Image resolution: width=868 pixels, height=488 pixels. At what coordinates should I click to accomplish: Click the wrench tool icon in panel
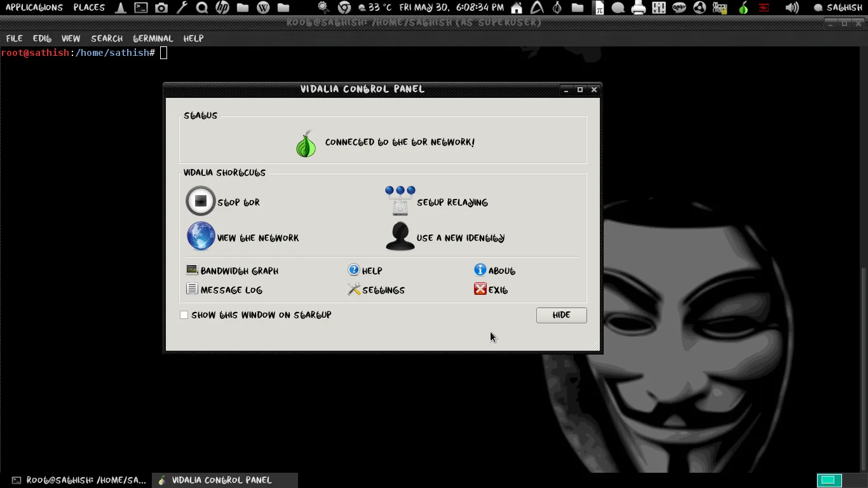(182, 8)
